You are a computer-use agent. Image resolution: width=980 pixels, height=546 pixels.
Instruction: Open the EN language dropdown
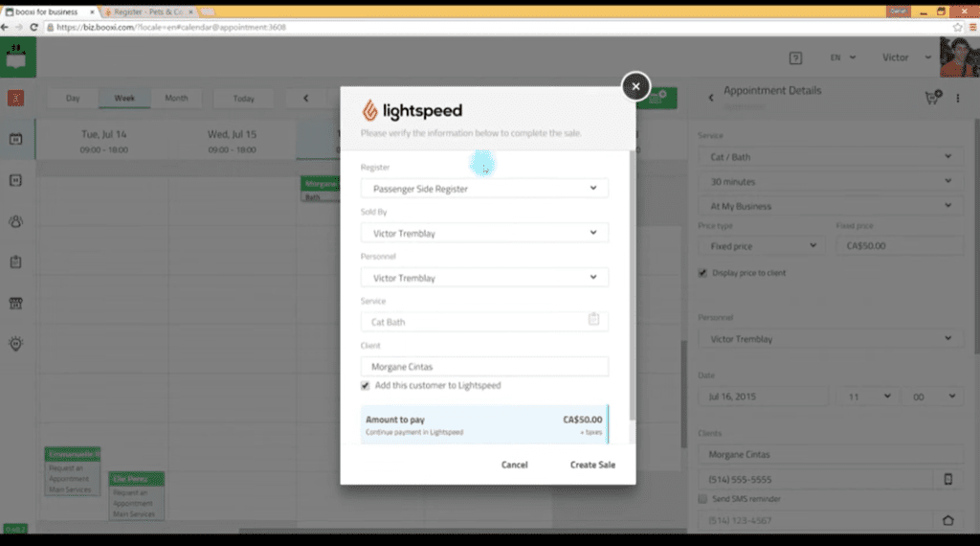click(842, 57)
